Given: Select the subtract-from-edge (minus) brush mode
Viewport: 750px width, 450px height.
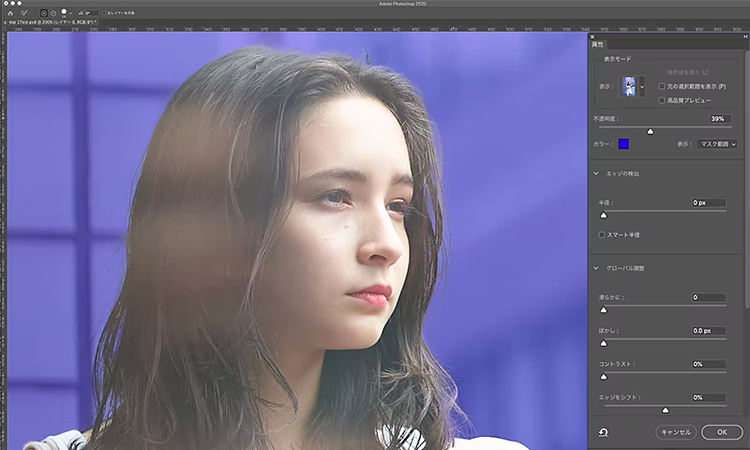Looking at the screenshot, I should coord(53,13).
